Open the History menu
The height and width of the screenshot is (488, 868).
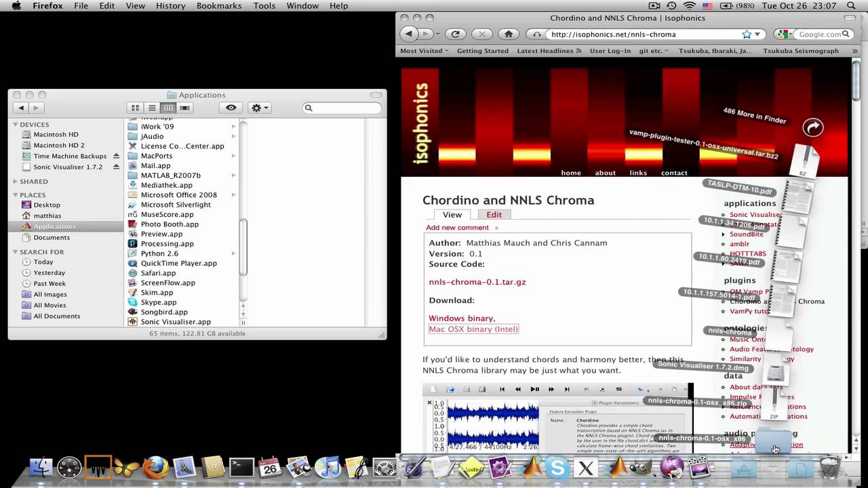170,5
